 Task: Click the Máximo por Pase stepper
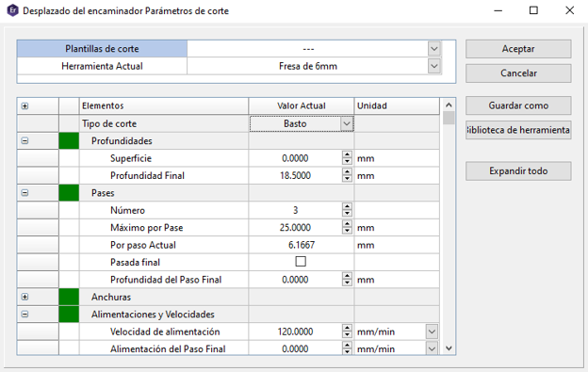[348, 227]
